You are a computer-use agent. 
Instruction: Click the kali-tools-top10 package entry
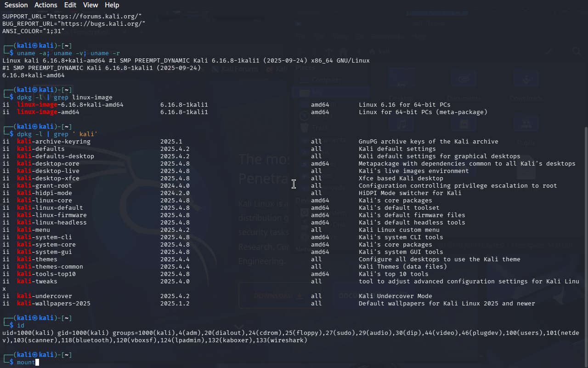[46, 274]
